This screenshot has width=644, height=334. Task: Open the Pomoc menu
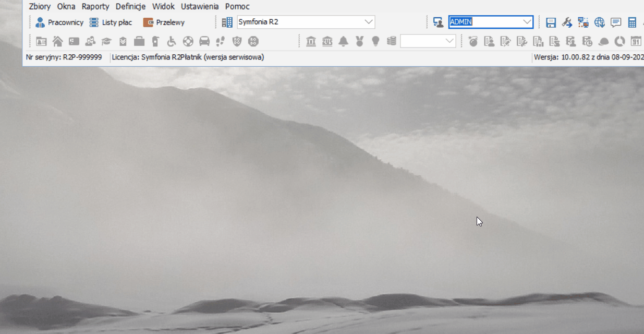(x=237, y=7)
